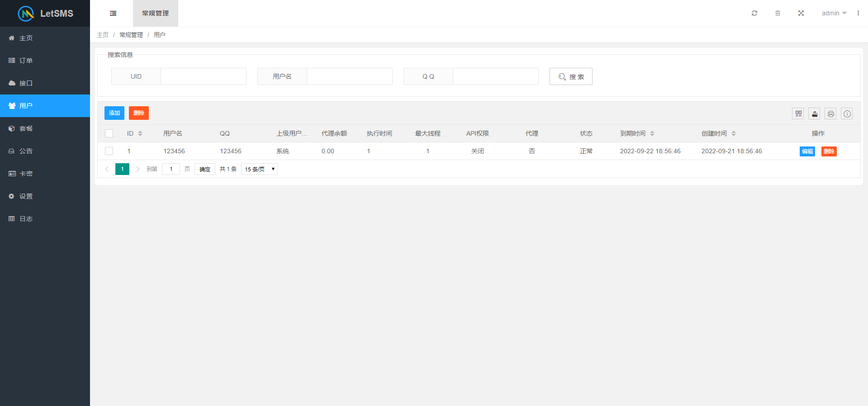Click 主页 breadcrumb link

(103, 35)
